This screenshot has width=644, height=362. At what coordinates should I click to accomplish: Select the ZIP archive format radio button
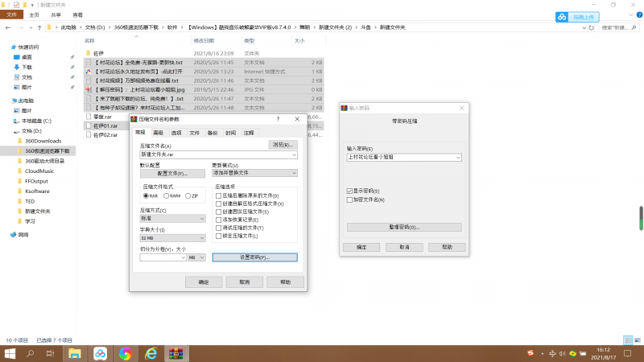coord(187,195)
